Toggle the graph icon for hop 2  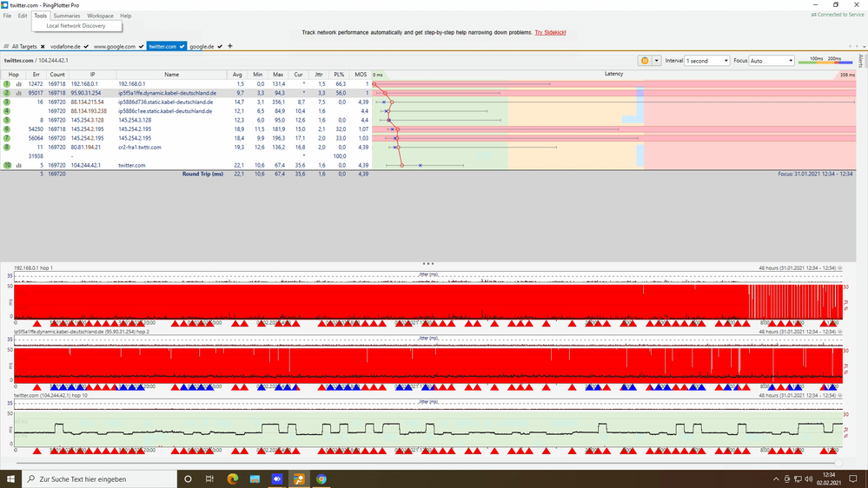pos(19,93)
